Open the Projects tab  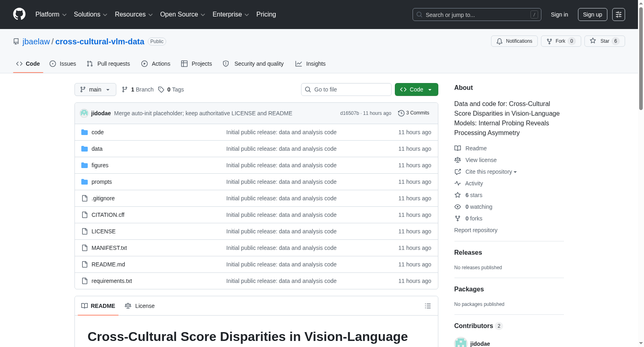point(196,64)
